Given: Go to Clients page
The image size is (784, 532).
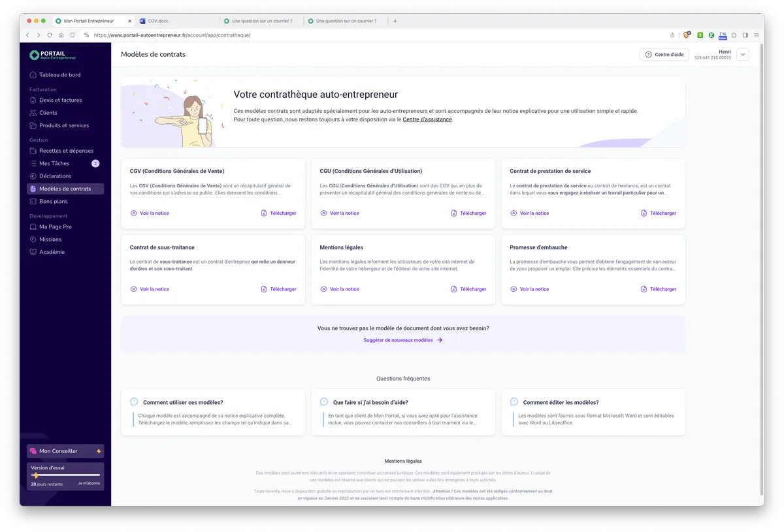Looking at the screenshot, I should point(48,113).
